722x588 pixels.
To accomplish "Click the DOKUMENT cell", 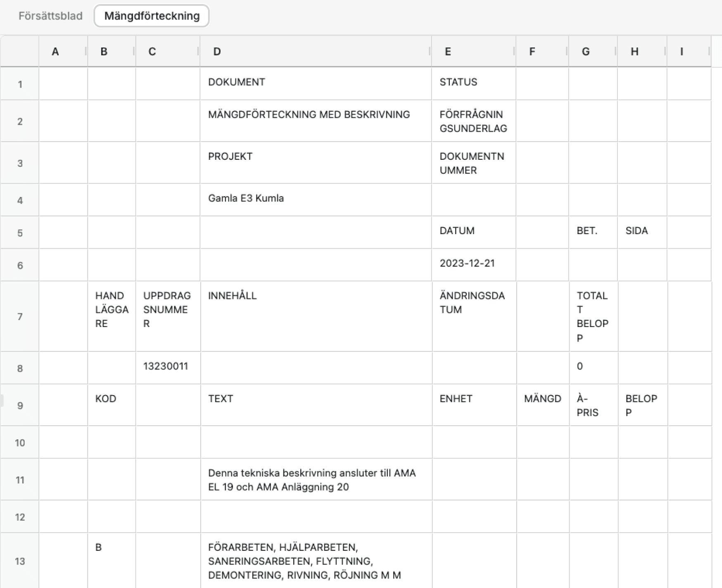I will pyautogui.click(x=316, y=84).
